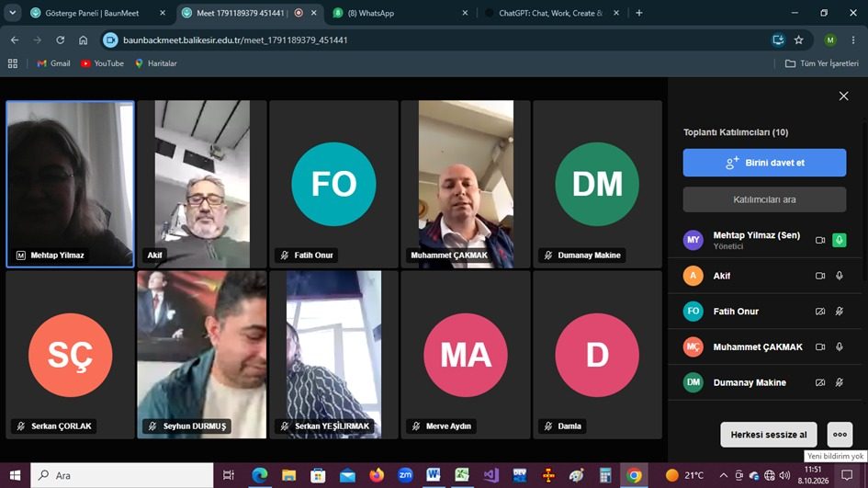Click Dumanay Makine's disabled camera icon
The image size is (868, 488).
[820, 382]
